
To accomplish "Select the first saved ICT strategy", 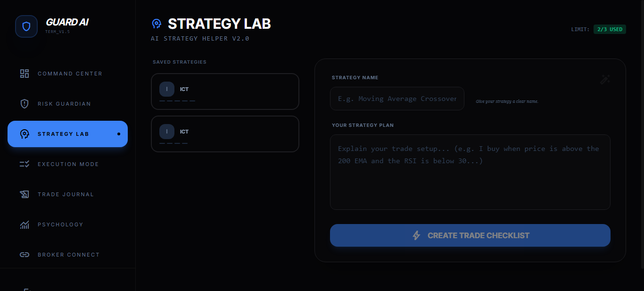I will tap(225, 91).
